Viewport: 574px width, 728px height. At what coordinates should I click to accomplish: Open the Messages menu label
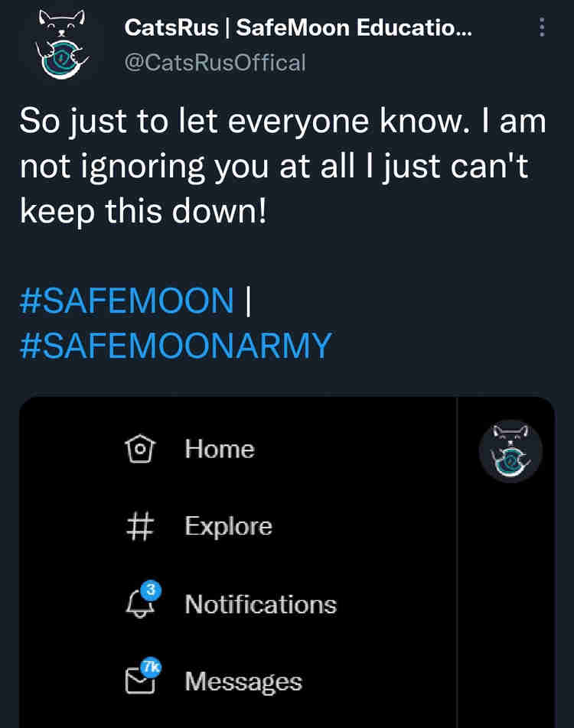click(243, 681)
